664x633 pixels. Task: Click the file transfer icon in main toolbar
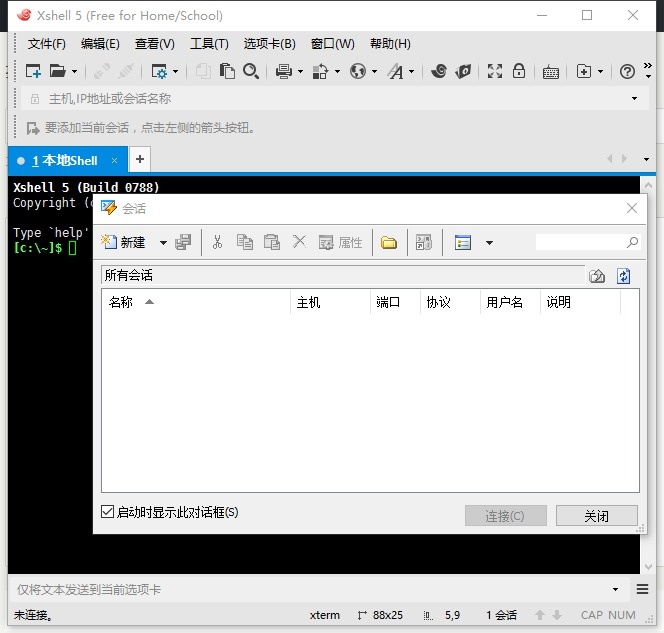click(x=320, y=71)
